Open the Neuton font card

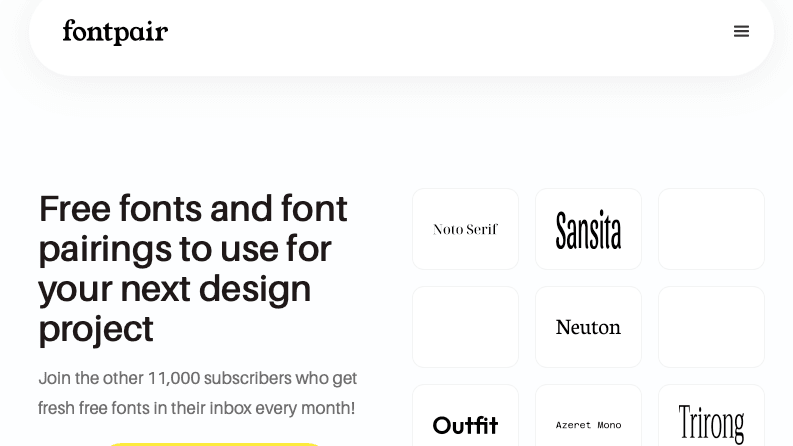588,327
